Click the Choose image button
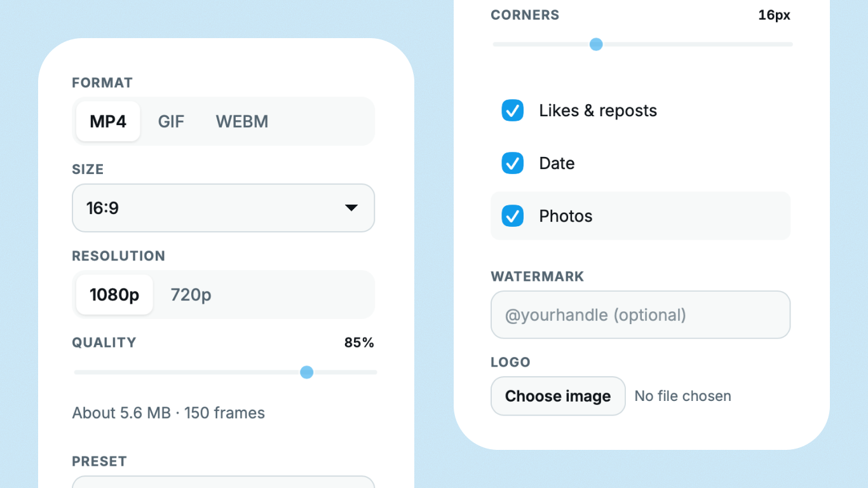868x488 pixels. point(558,396)
